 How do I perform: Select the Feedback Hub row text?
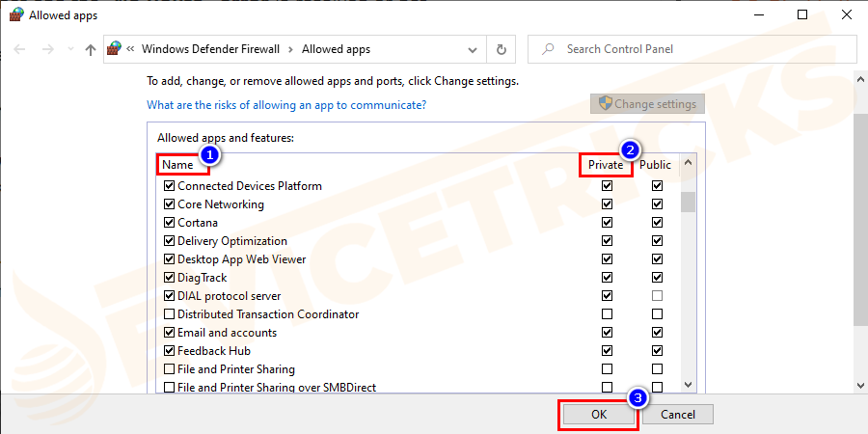click(x=214, y=351)
